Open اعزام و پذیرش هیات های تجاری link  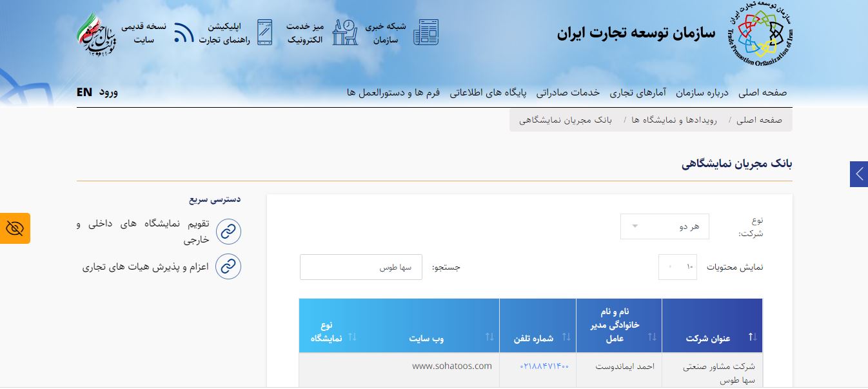pos(146,266)
